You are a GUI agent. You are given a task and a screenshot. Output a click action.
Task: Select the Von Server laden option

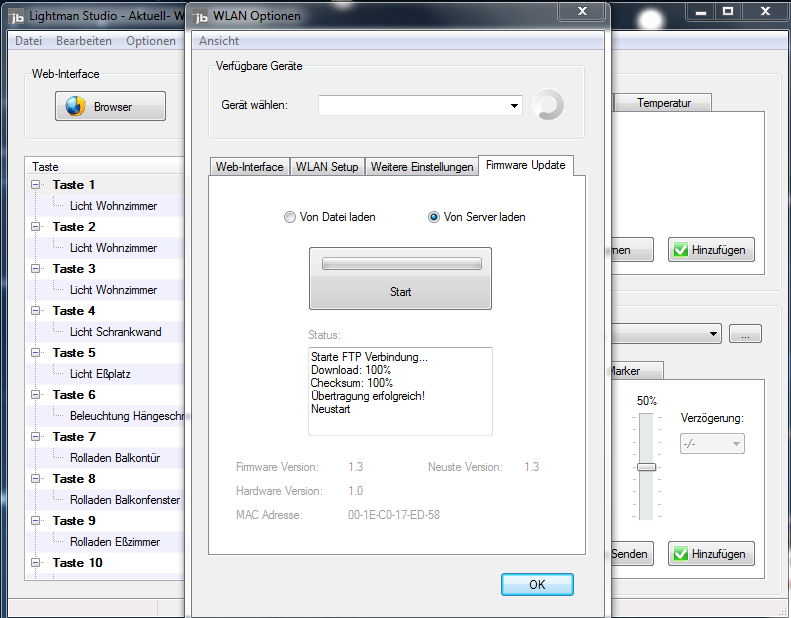tap(434, 217)
